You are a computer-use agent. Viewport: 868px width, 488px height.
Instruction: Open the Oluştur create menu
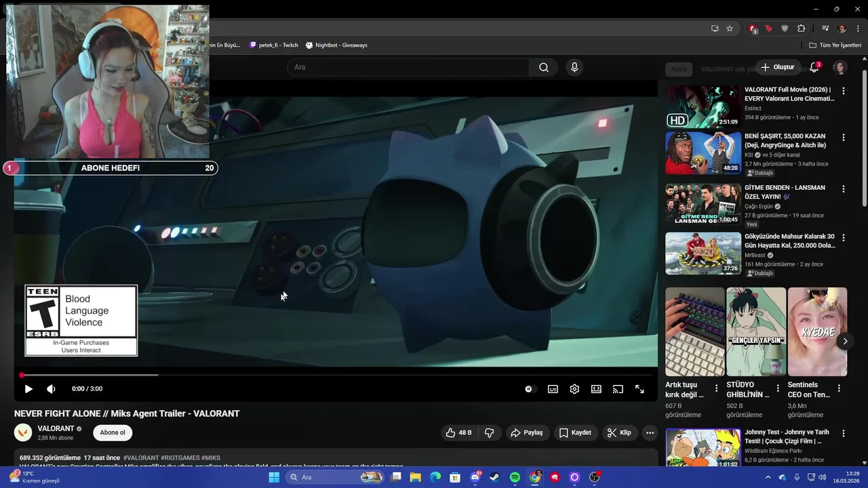click(777, 67)
